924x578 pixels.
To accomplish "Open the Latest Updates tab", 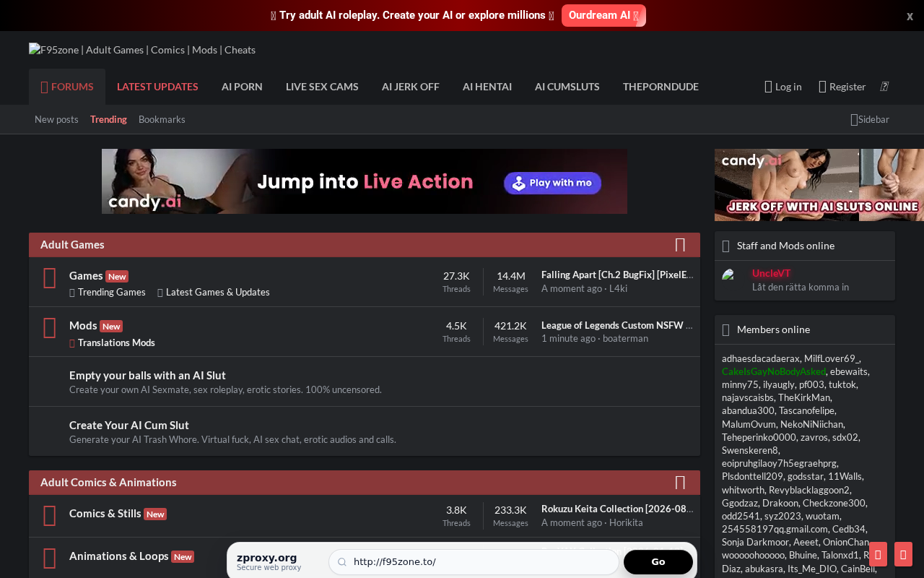I will click(x=157, y=87).
